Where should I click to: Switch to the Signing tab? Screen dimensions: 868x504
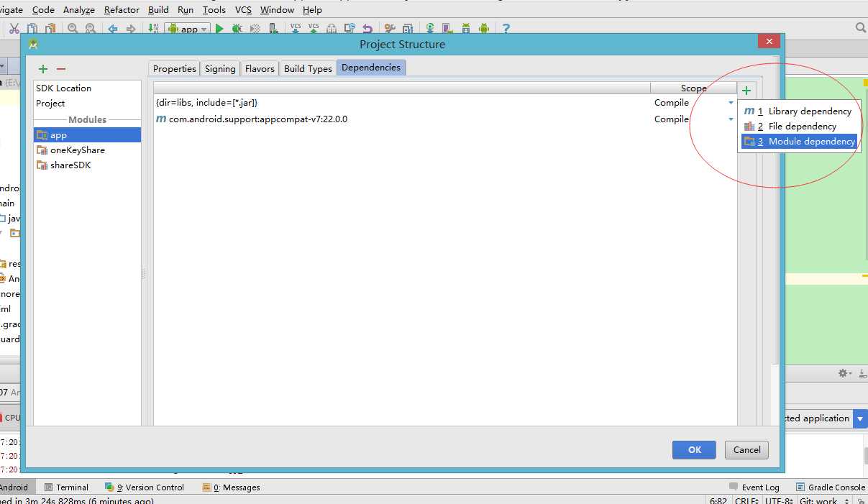(220, 68)
